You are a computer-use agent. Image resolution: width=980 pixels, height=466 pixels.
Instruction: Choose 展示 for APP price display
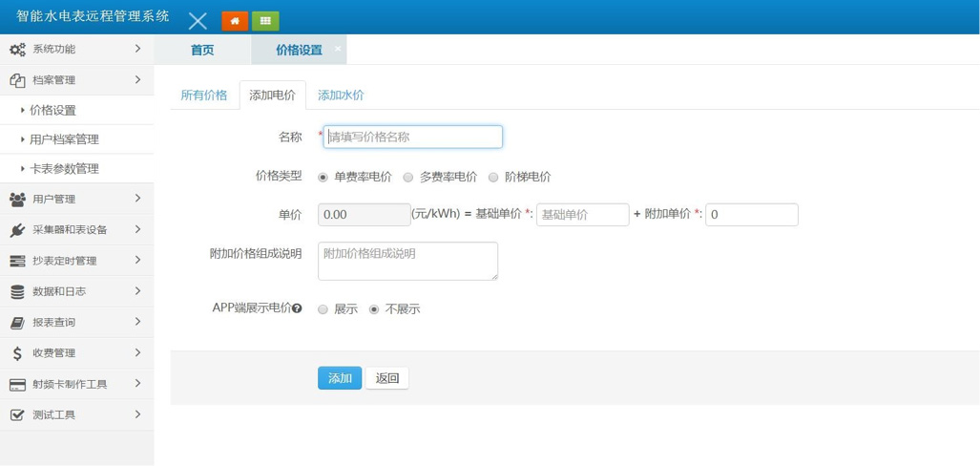pos(323,309)
